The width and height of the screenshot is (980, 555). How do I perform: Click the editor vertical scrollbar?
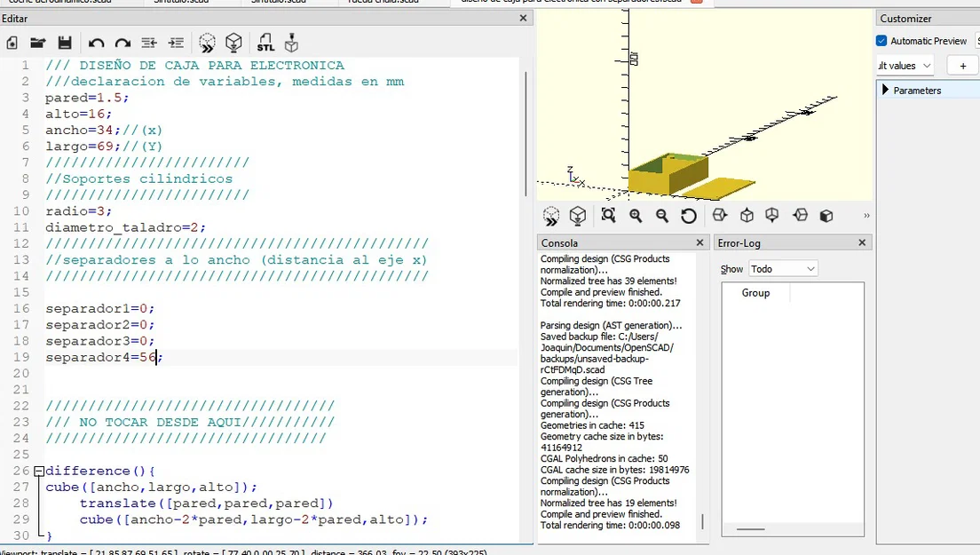[x=526, y=134]
